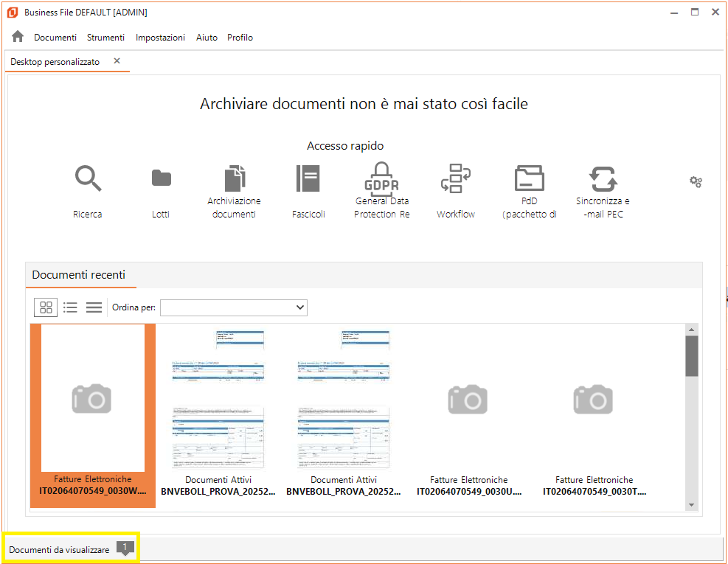Open the Documenti menu
This screenshot has height=564, width=728.
[x=55, y=38]
